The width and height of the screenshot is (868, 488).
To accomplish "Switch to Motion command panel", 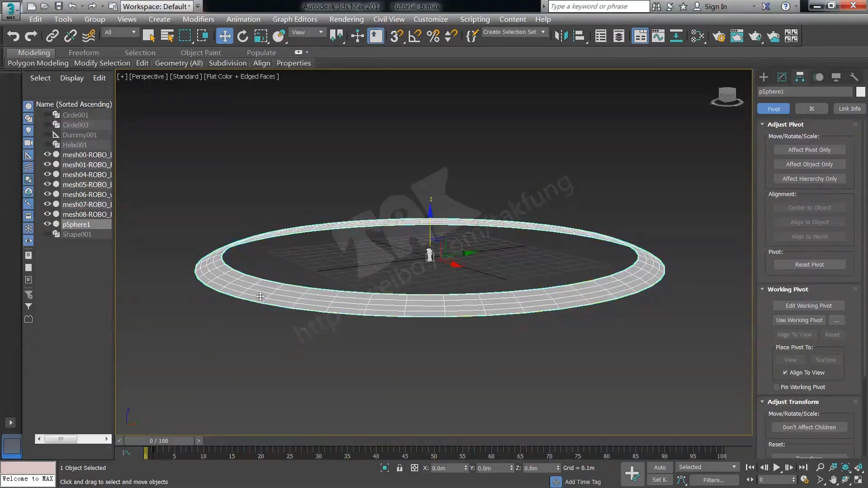I will (x=818, y=77).
